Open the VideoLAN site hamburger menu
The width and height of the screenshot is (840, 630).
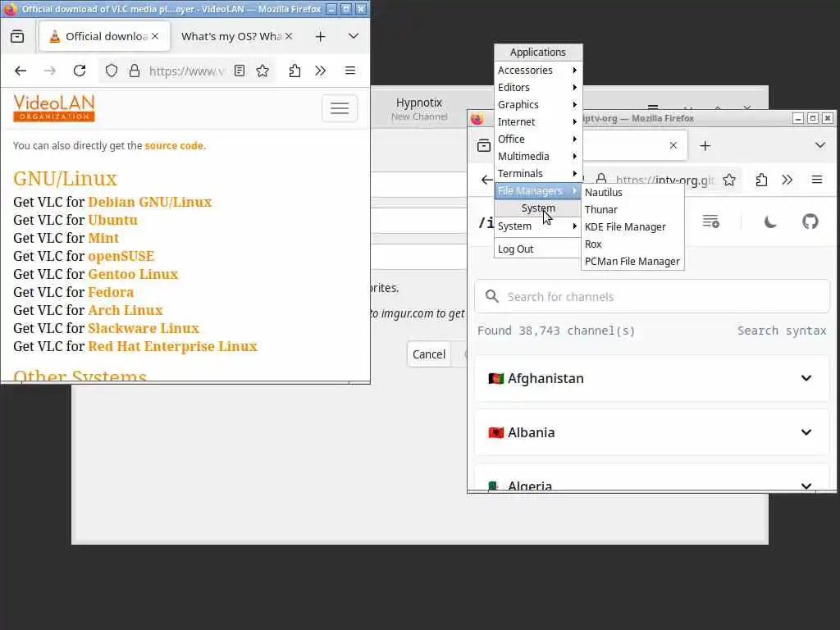(340, 108)
